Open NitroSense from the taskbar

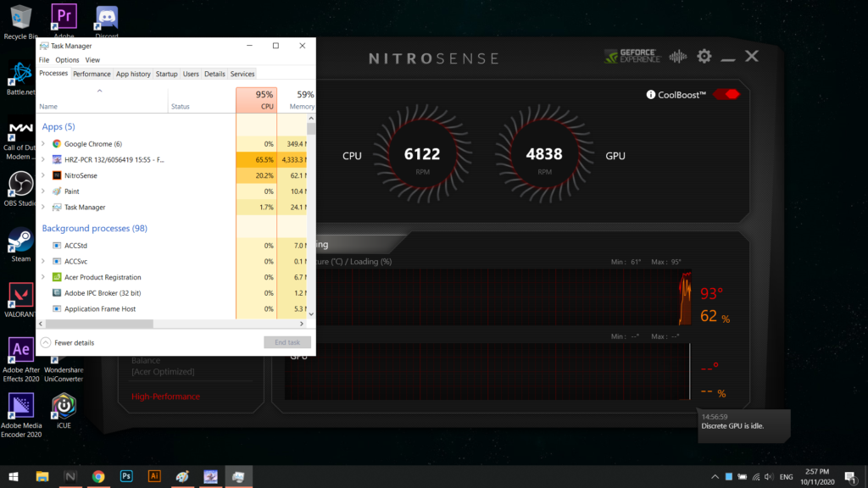pos(70,476)
